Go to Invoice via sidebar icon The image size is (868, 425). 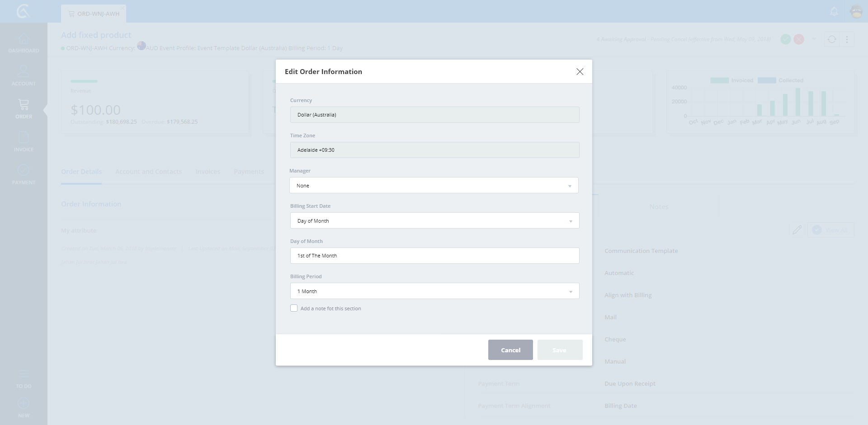(x=24, y=137)
